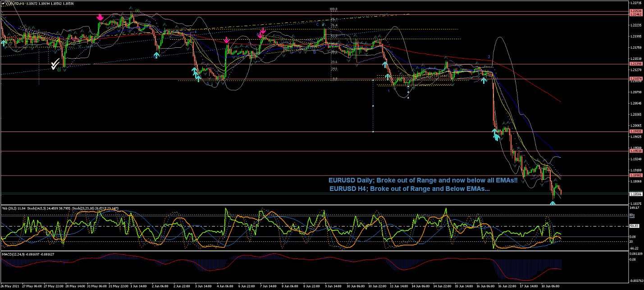Viewport: 644px width, 290px height.
Task: Click the current price tag 1.18586
Action: [x=635, y=194]
